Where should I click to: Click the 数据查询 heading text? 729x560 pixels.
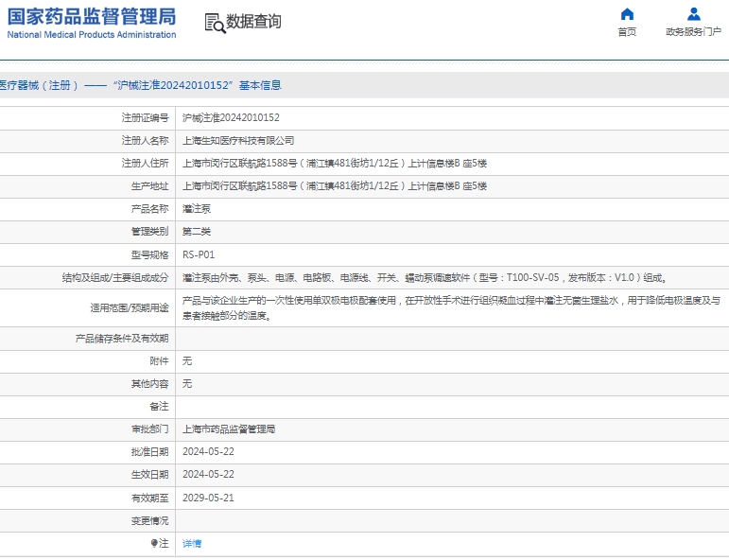pyautogui.click(x=253, y=22)
